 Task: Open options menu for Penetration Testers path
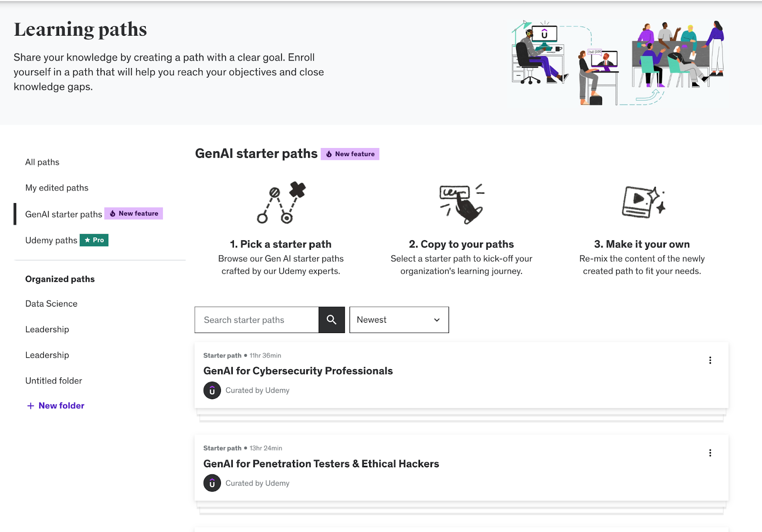(x=710, y=453)
